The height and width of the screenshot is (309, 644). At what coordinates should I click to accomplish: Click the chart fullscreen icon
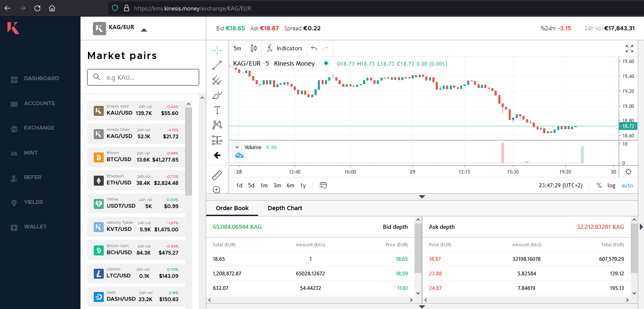pos(629,49)
